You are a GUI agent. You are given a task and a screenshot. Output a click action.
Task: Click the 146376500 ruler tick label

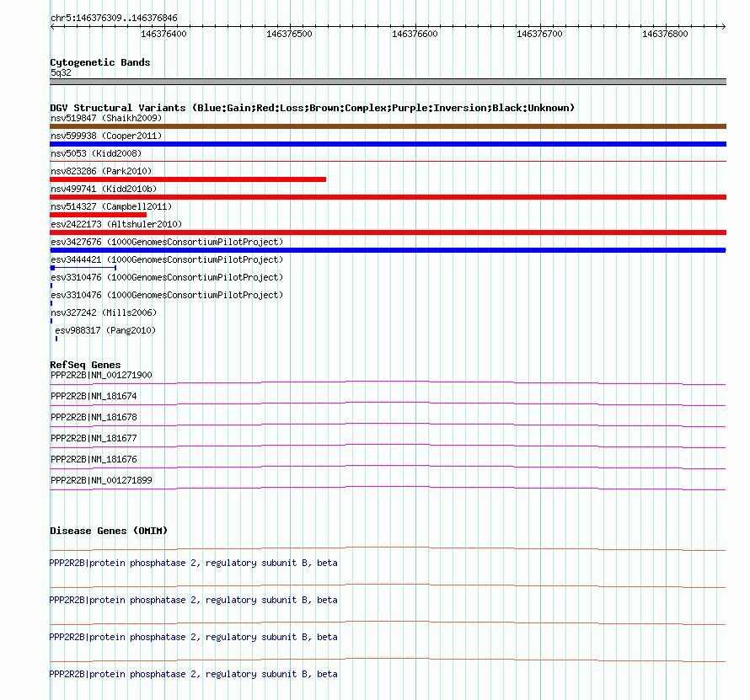coord(289,34)
